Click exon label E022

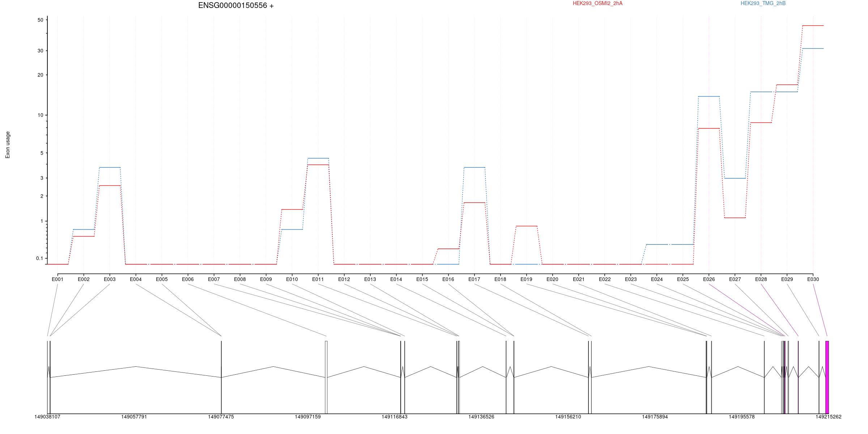click(605, 279)
